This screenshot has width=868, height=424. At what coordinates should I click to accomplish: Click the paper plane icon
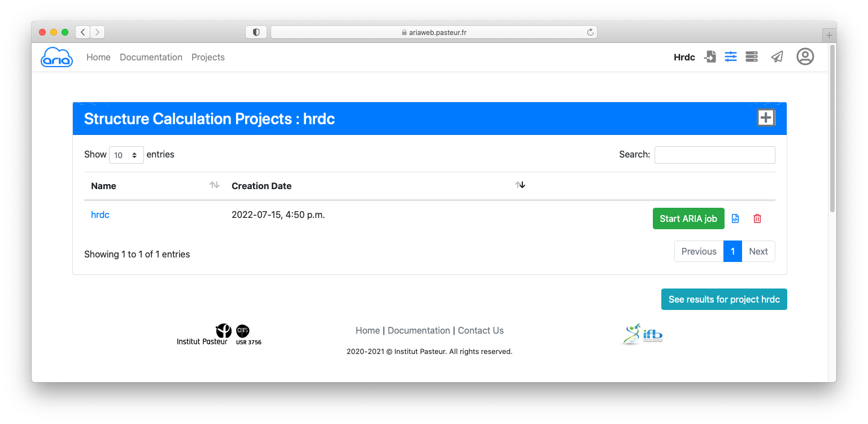click(777, 57)
